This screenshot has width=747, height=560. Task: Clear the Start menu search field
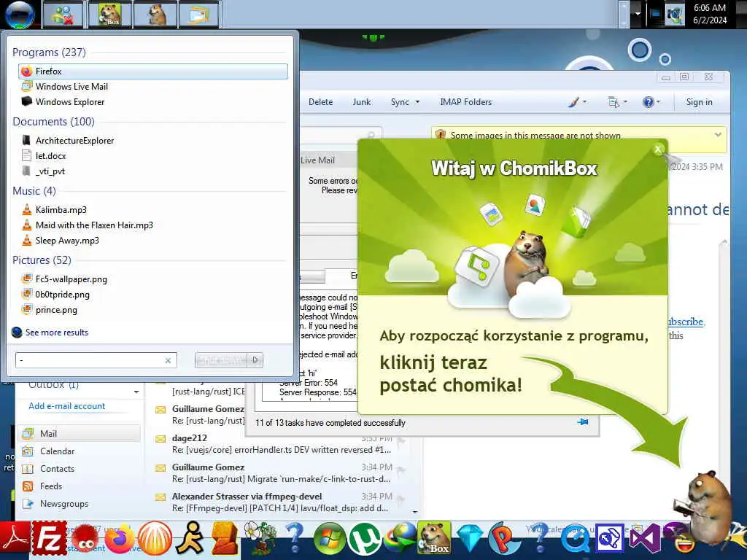point(168,360)
